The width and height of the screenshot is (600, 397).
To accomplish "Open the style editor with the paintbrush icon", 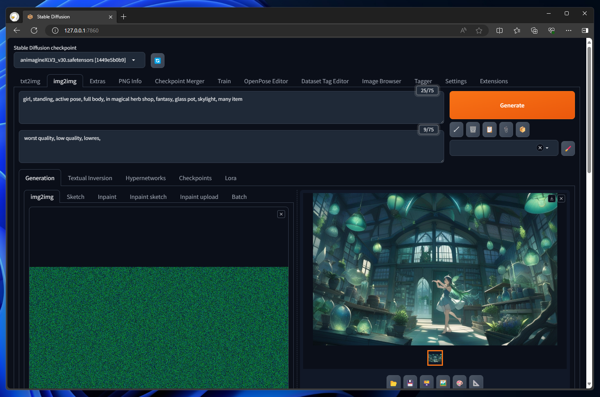I will (x=568, y=148).
